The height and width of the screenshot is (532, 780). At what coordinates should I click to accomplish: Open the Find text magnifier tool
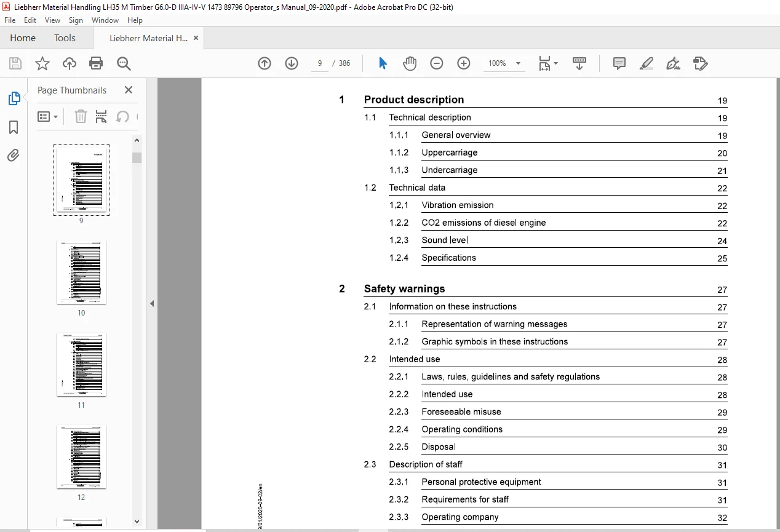124,63
